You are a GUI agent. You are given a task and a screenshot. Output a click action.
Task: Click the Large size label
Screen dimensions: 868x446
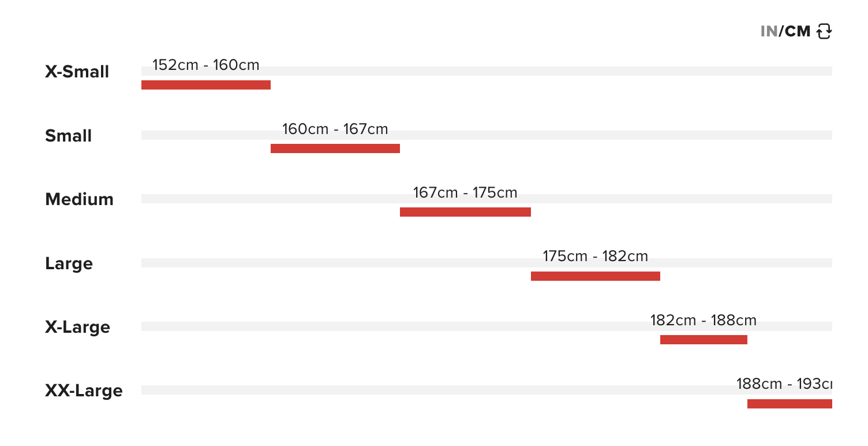click(69, 263)
